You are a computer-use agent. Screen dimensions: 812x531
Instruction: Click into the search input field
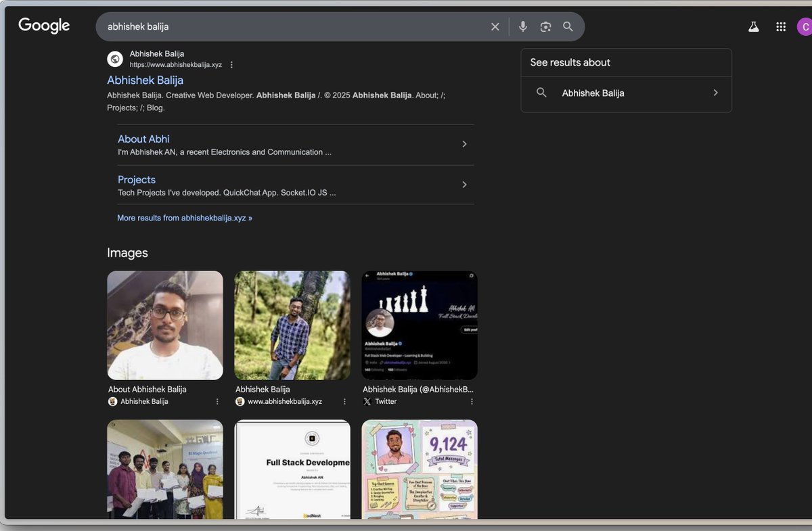click(294, 26)
